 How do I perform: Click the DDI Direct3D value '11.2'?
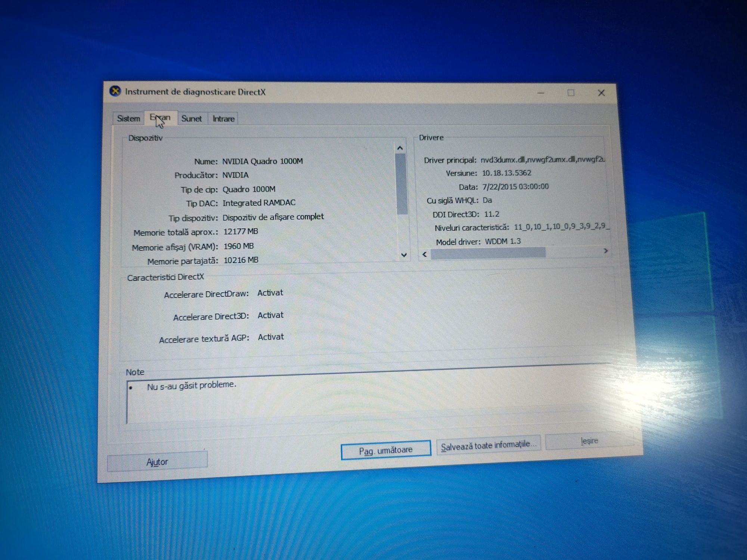pos(492,214)
